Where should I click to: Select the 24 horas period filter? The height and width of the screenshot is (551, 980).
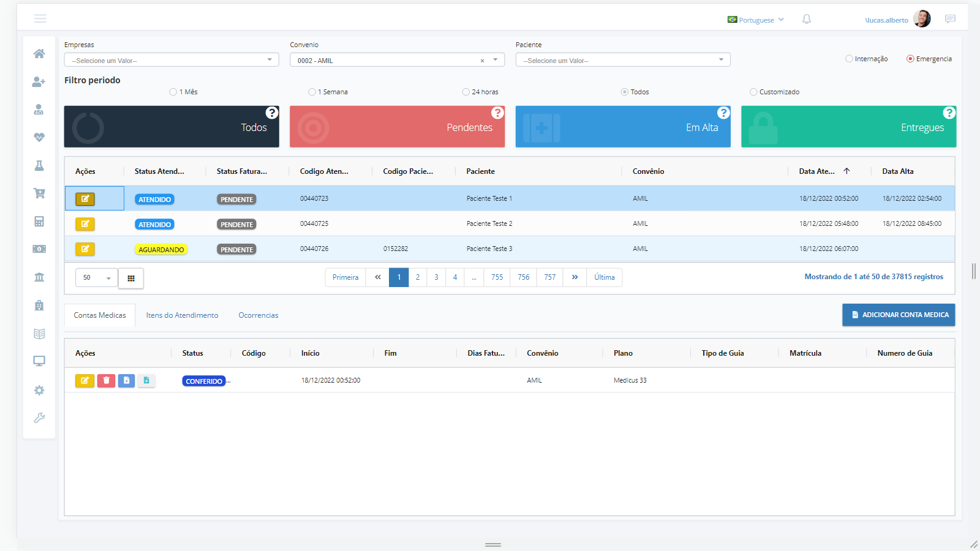point(466,92)
